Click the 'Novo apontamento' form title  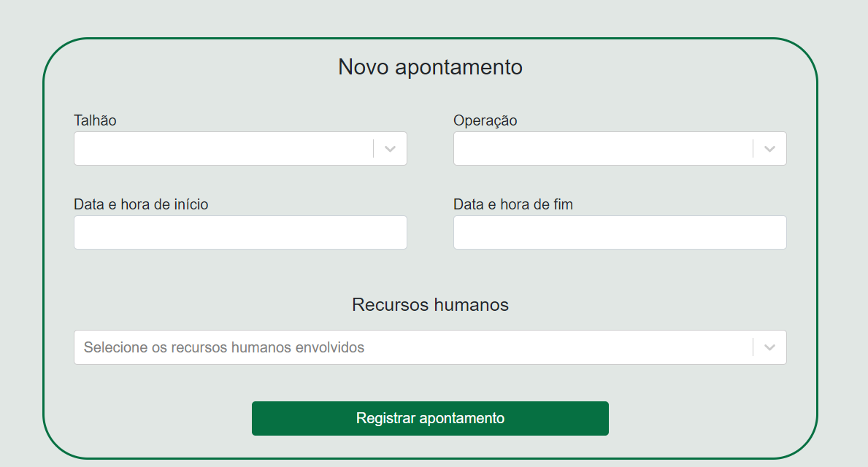[430, 67]
